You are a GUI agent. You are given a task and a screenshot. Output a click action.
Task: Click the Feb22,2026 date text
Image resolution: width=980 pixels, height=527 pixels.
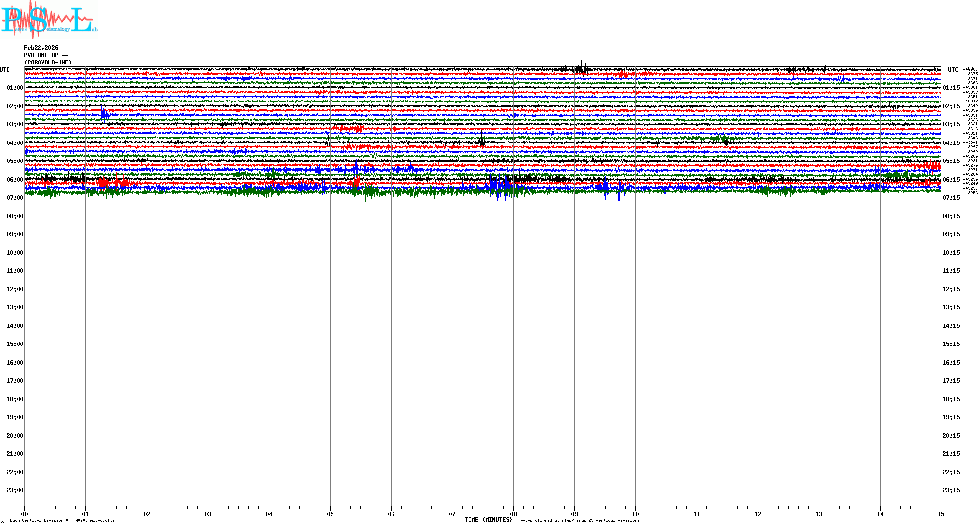[41, 48]
